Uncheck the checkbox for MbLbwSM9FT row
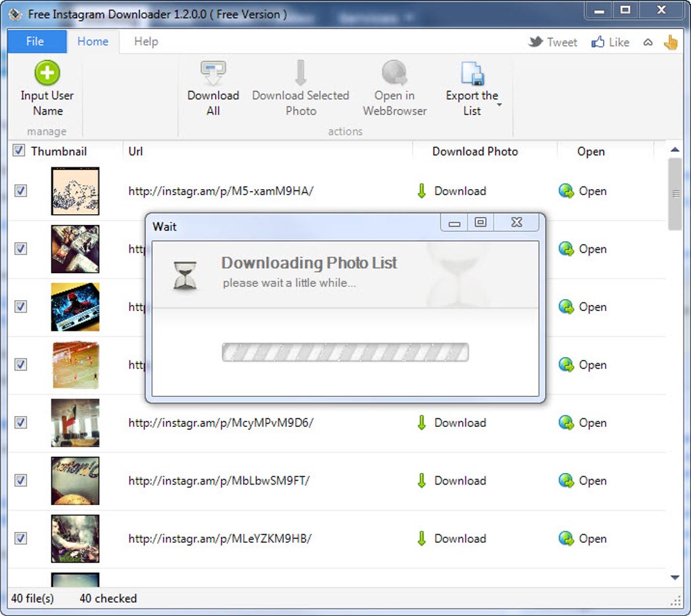The width and height of the screenshot is (691, 616). (x=21, y=480)
